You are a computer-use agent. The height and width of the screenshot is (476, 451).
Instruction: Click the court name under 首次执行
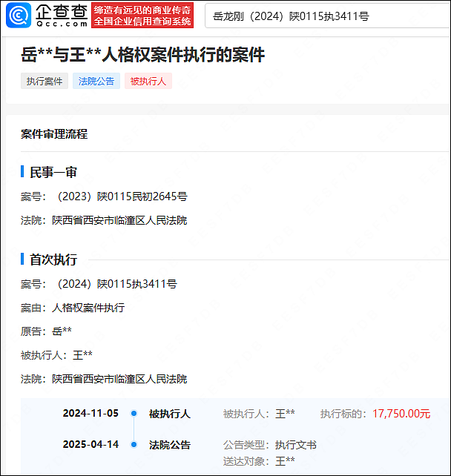(119, 379)
